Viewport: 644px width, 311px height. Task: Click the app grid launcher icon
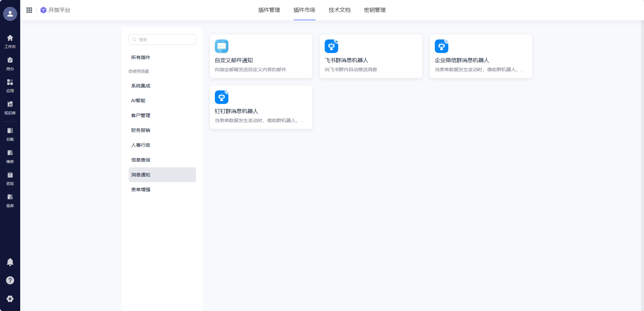pyautogui.click(x=29, y=10)
